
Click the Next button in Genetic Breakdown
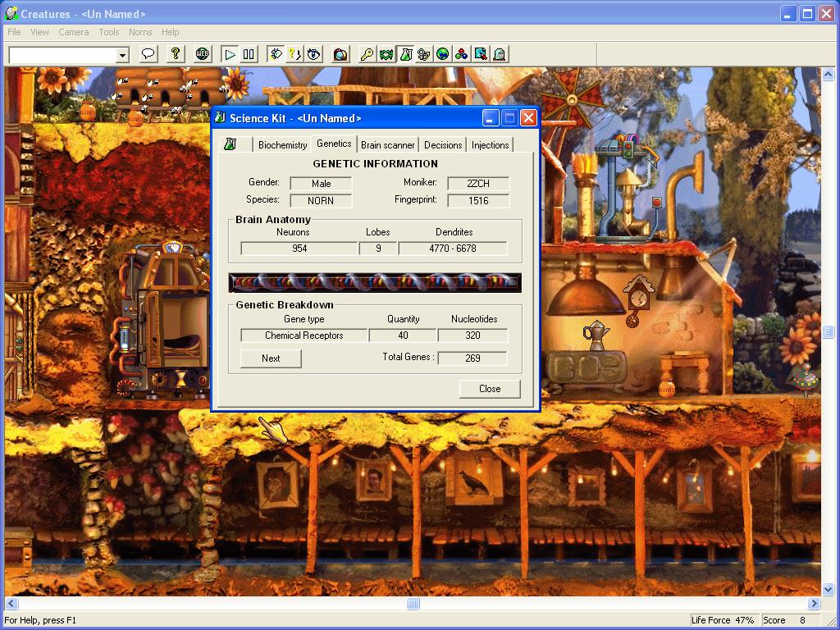[x=271, y=358]
